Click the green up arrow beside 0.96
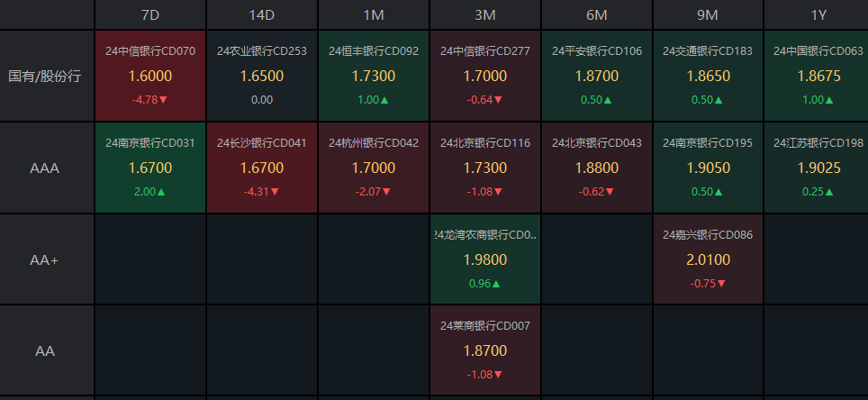The image size is (868, 400). click(496, 283)
